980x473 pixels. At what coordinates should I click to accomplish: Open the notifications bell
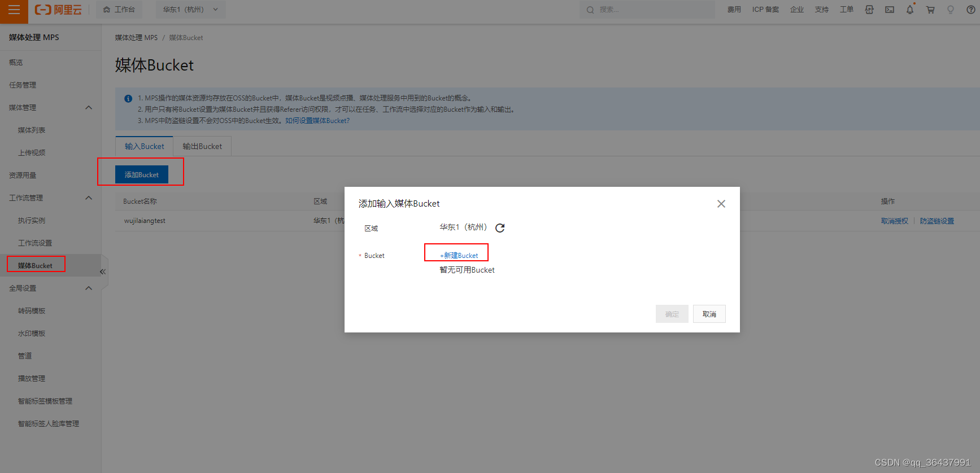910,10
